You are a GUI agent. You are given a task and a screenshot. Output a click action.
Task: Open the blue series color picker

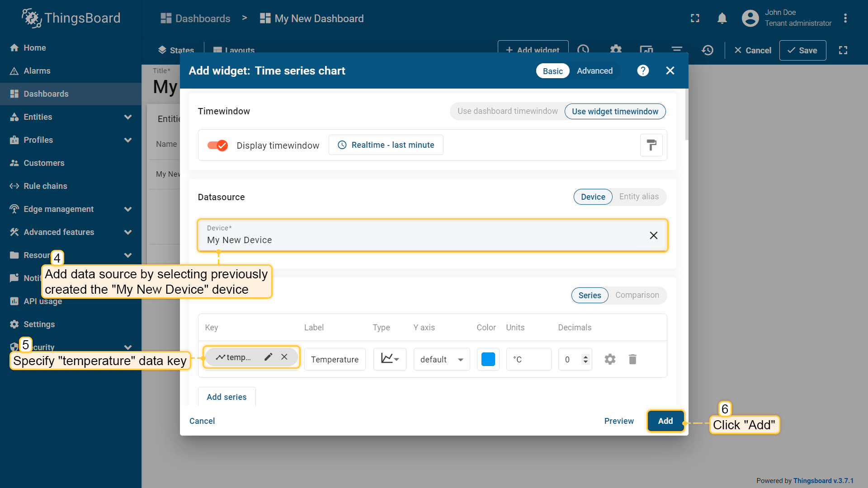[x=488, y=359]
